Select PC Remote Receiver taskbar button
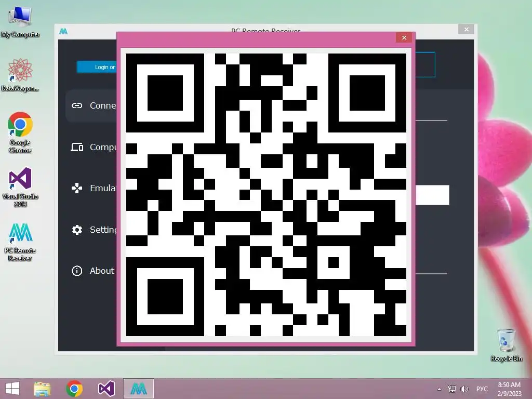 [x=139, y=389]
